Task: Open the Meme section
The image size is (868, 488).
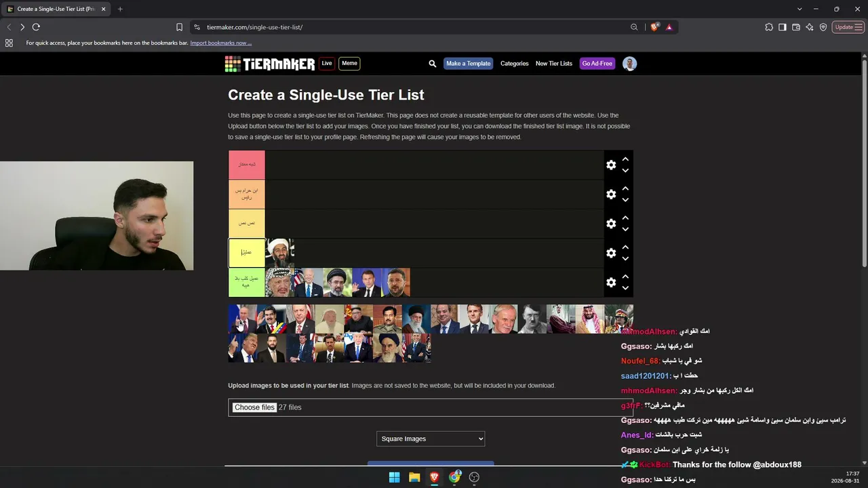Action: (x=349, y=64)
